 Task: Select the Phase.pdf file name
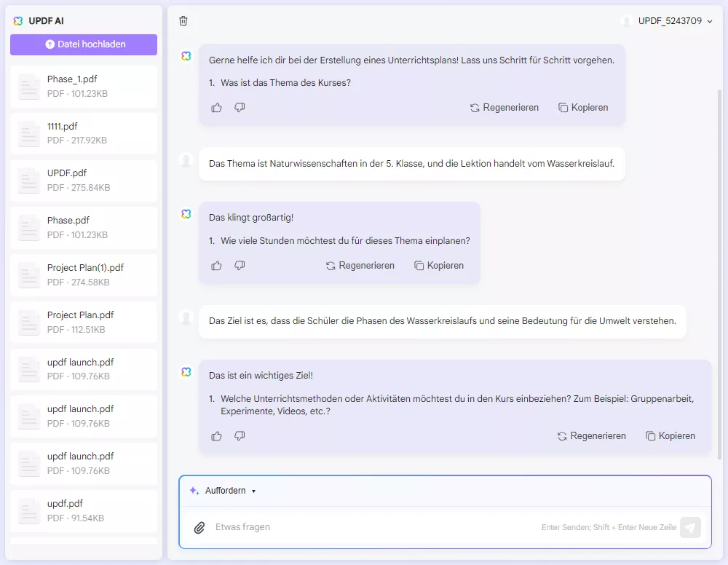point(68,221)
